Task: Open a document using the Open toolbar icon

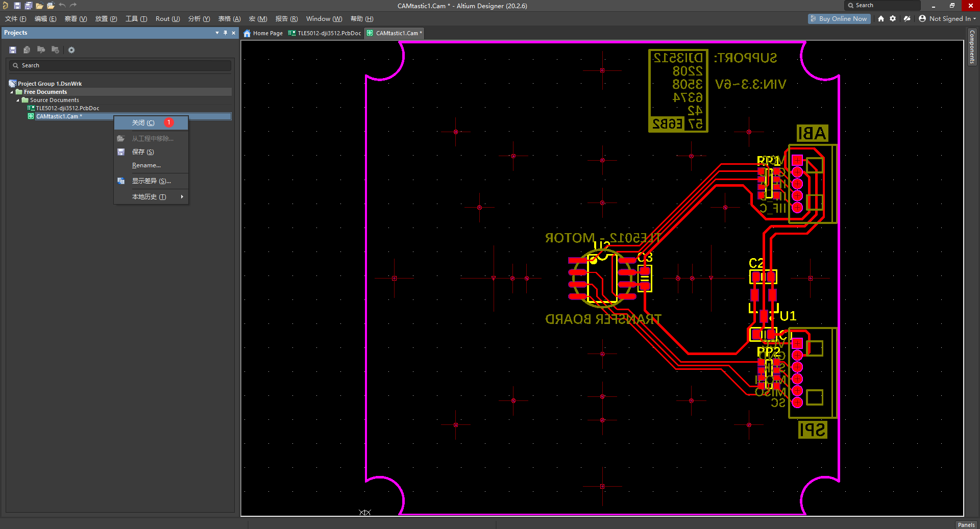Action: (x=39, y=6)
